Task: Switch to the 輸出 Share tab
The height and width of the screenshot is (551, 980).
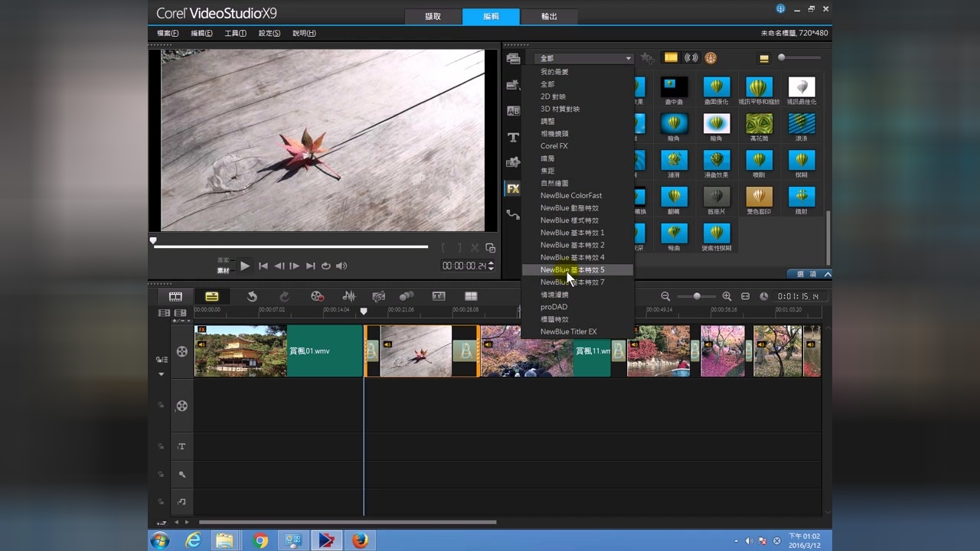Action: (549, 16)
